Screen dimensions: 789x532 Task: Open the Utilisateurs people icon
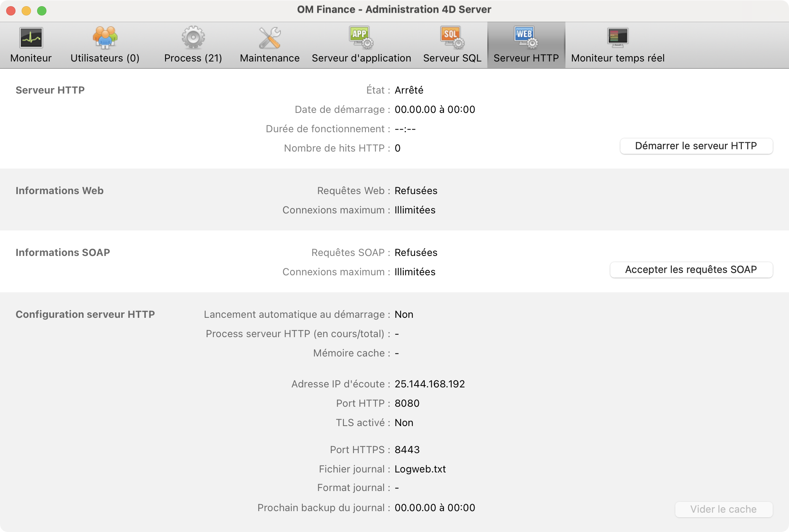tap(105, 38)
